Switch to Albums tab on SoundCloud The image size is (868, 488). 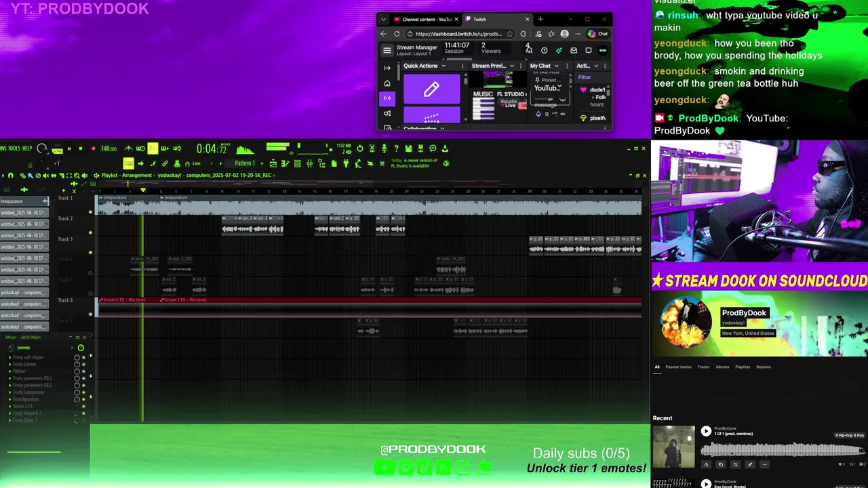[x=722, y=367]
